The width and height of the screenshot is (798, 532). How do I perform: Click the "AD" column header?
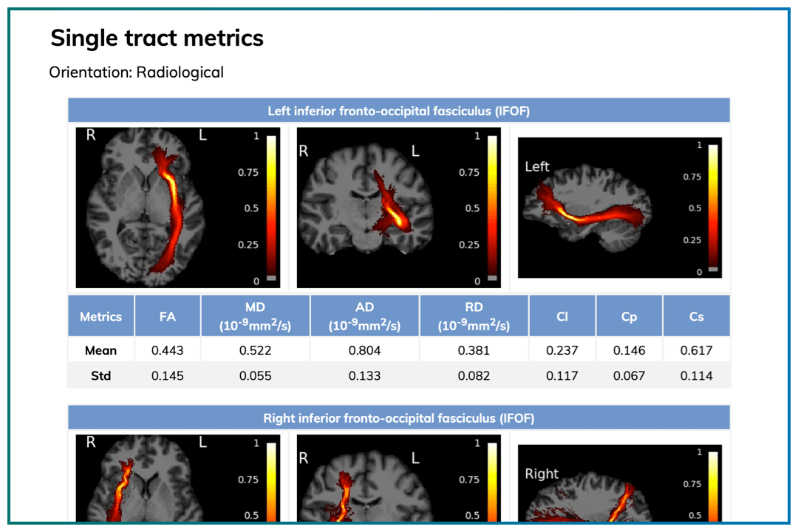click(364, 316)
